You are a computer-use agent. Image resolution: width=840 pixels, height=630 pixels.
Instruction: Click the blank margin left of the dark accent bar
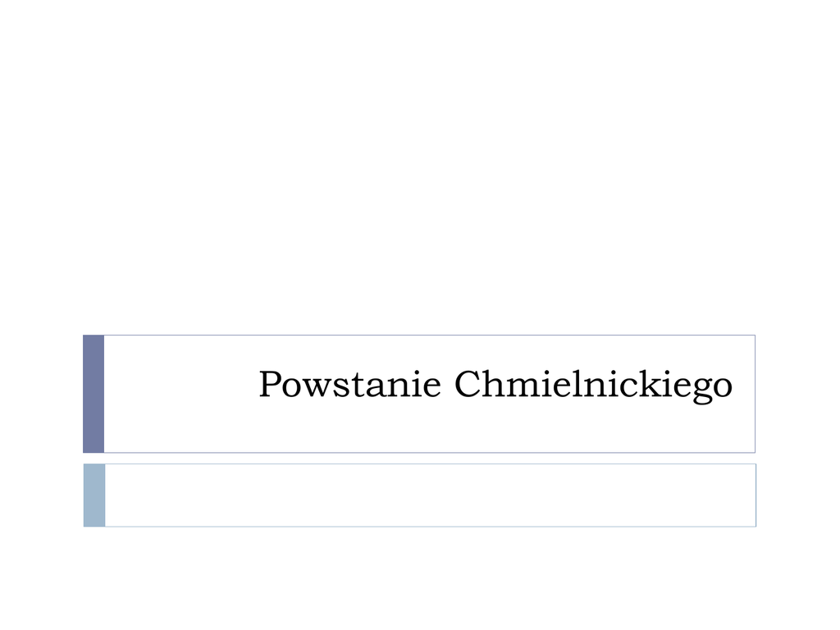point(41,394)
